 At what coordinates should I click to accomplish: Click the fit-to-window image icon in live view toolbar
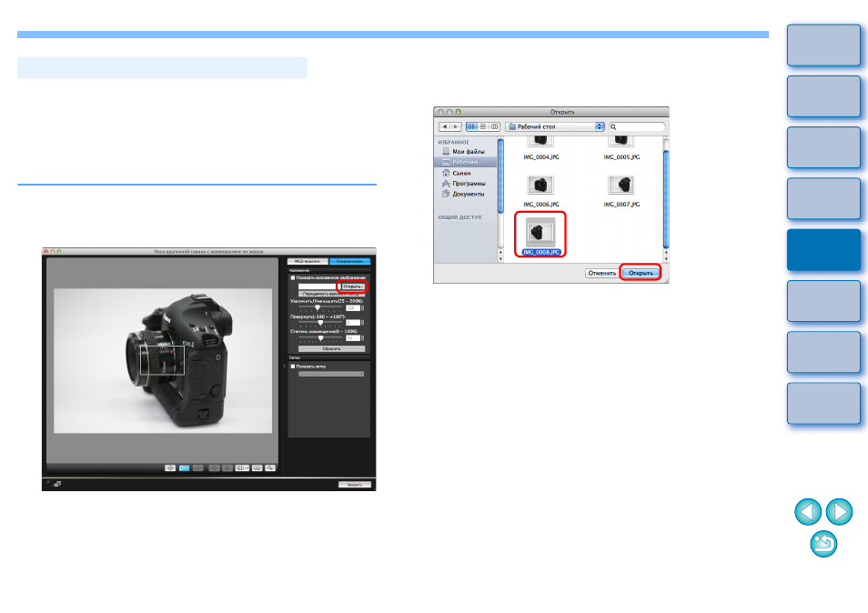pos(257,468)
